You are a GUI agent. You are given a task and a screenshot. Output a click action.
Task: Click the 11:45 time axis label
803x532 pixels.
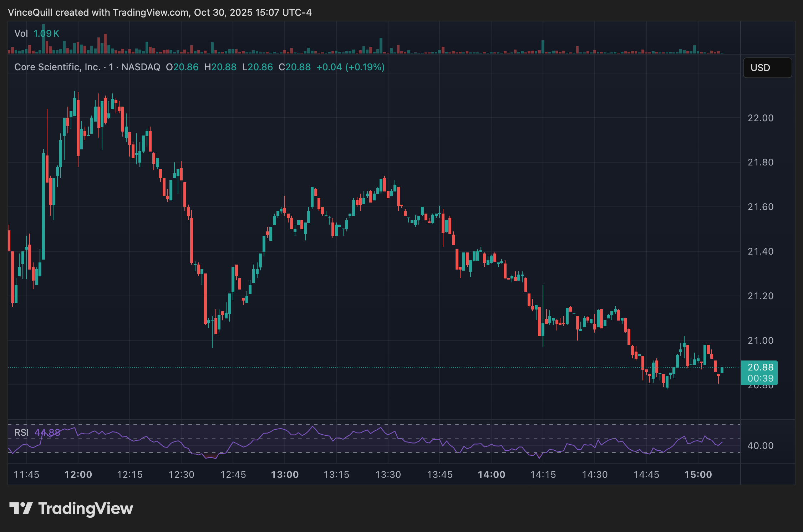pyautogui.click(x=26, y=475)
